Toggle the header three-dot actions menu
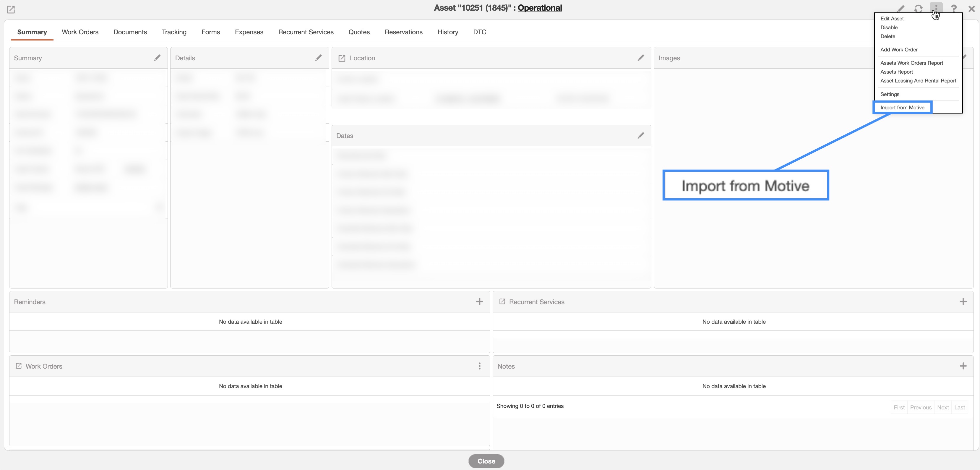This screenshot has width=980, height=470. [936, 8]
